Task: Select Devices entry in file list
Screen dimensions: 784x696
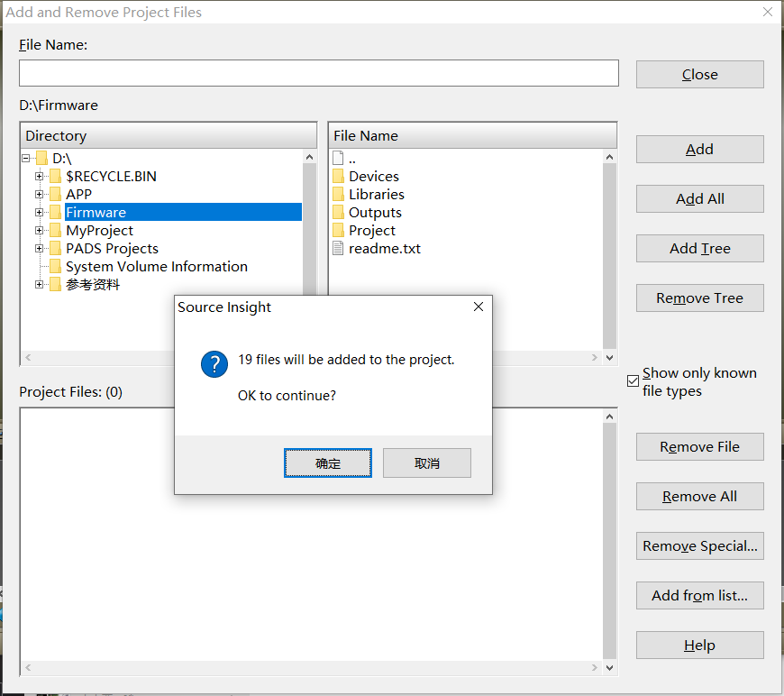Action: (x=373, y=176)
